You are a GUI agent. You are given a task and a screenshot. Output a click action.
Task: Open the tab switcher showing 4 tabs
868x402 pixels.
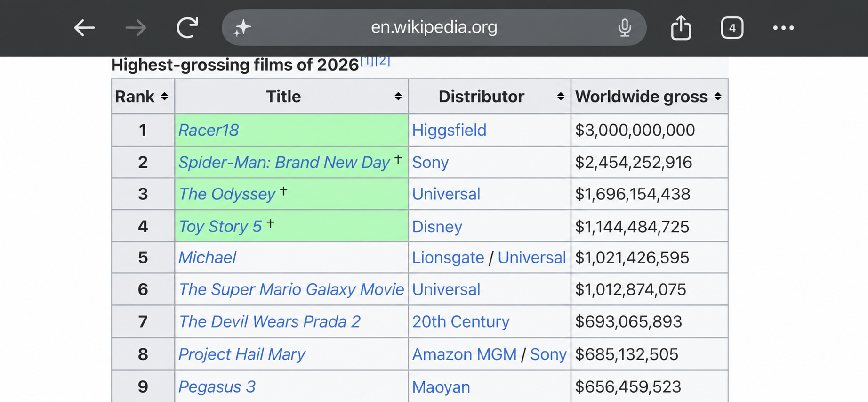point(732,28)
